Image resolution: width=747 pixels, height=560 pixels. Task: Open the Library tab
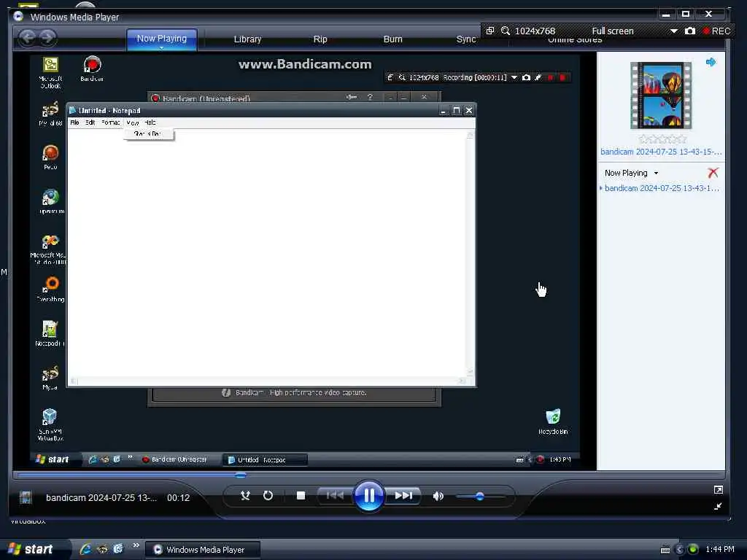pos(247,39)
